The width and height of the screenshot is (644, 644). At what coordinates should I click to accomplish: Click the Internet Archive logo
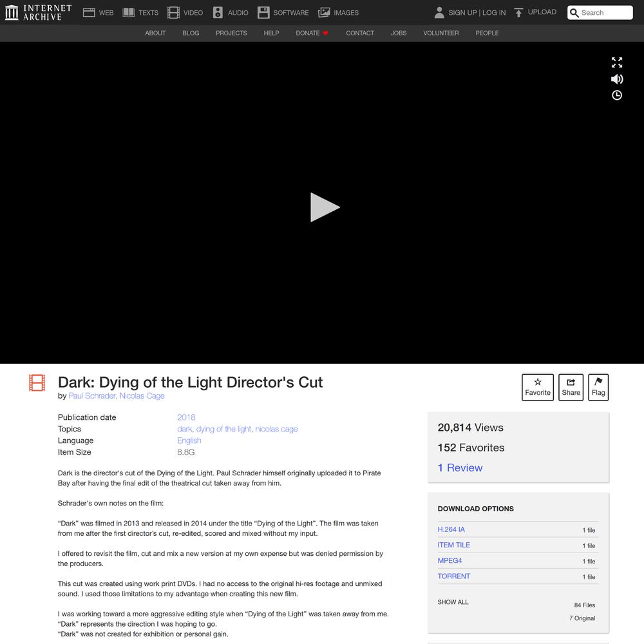(38, 12)
